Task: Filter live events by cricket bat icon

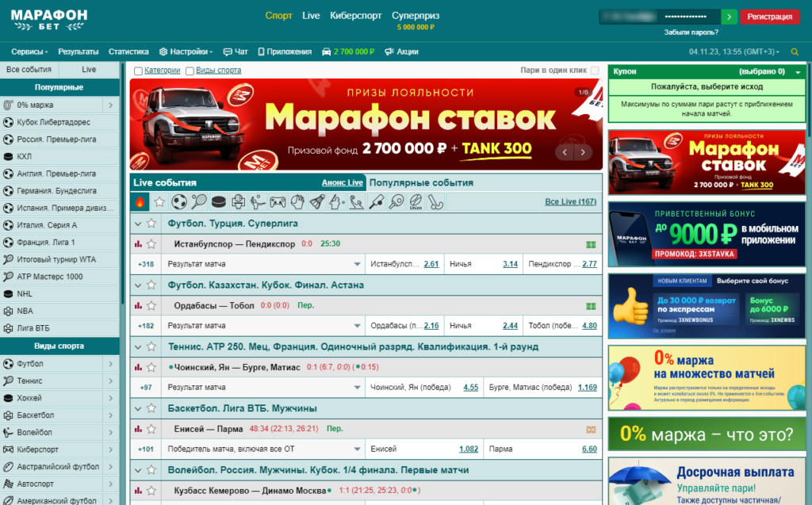Action: [x=377, y=202]
